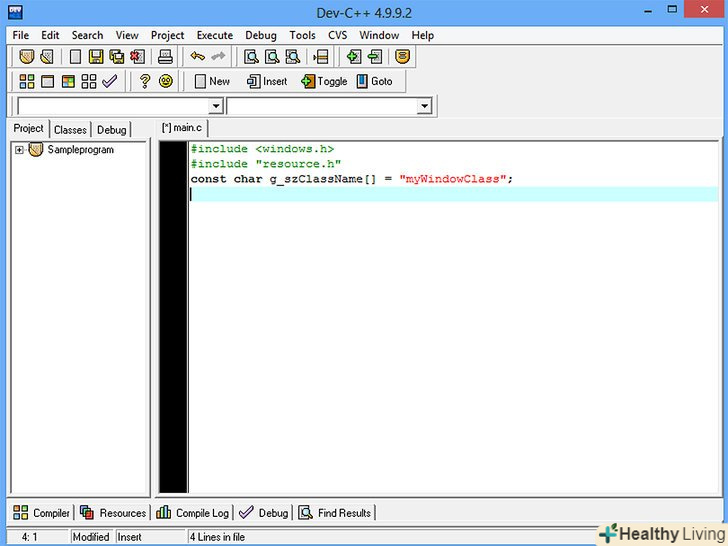Click the highlighted empty line four in editor
This screenshot has width=728, height=546.
[x=450, y=194]
